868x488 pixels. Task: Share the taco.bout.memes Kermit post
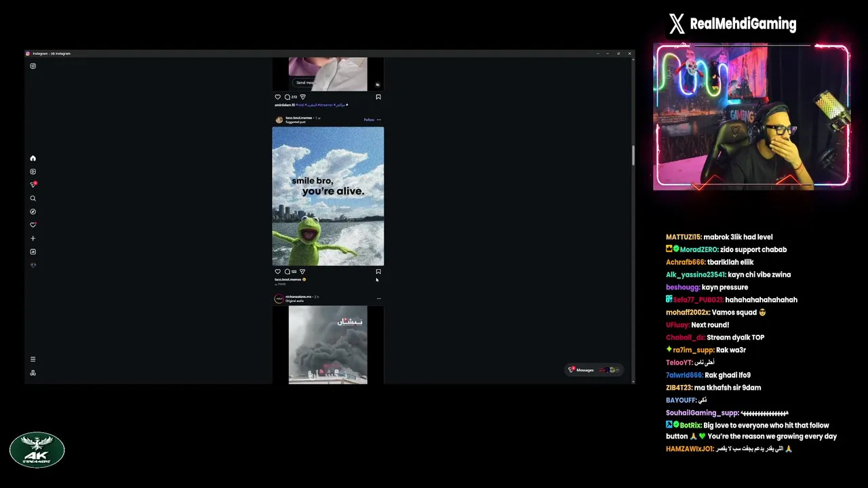point(302,271)
